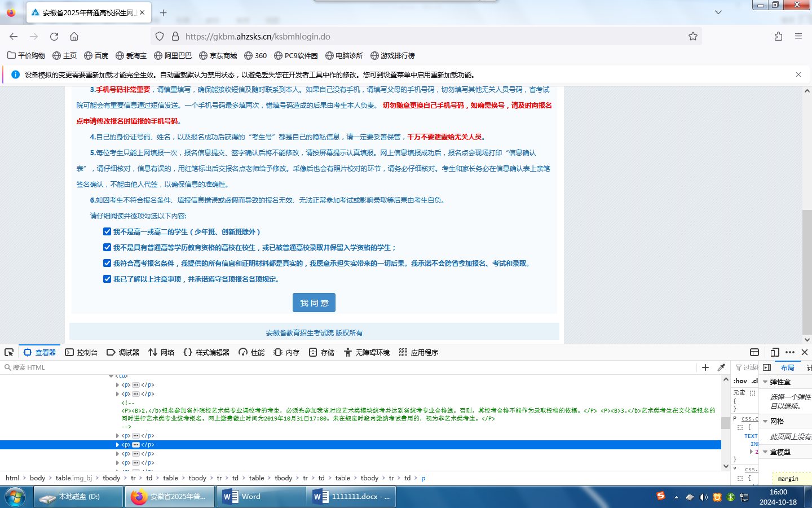Click the element picker icon in devtools

coord(9,352)
